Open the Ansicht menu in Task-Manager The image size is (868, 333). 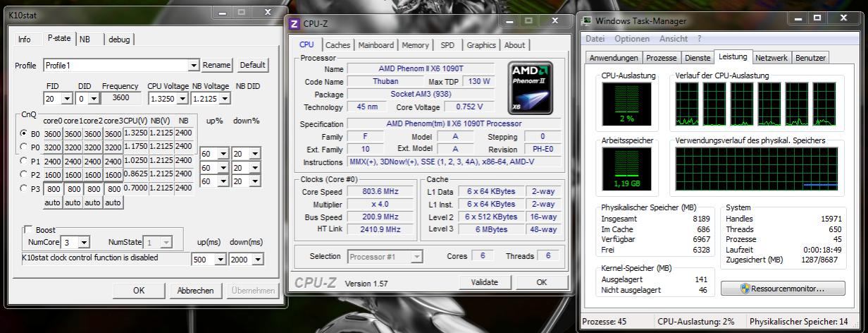674,38
